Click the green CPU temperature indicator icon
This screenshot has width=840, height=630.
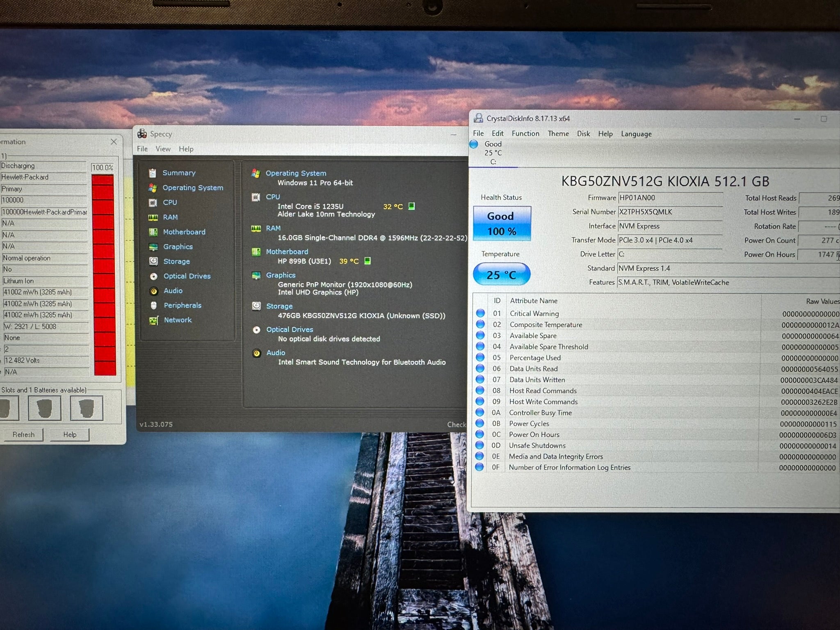pos(411,206)
